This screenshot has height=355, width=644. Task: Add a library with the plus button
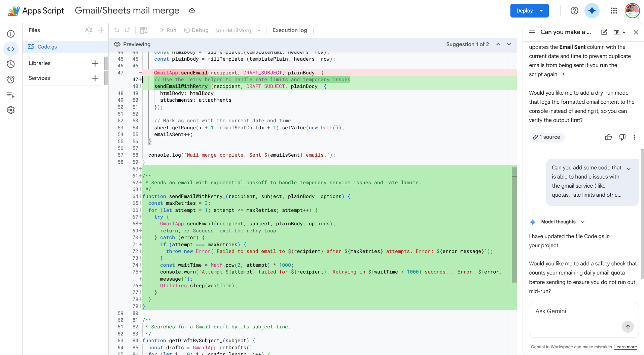95,63
